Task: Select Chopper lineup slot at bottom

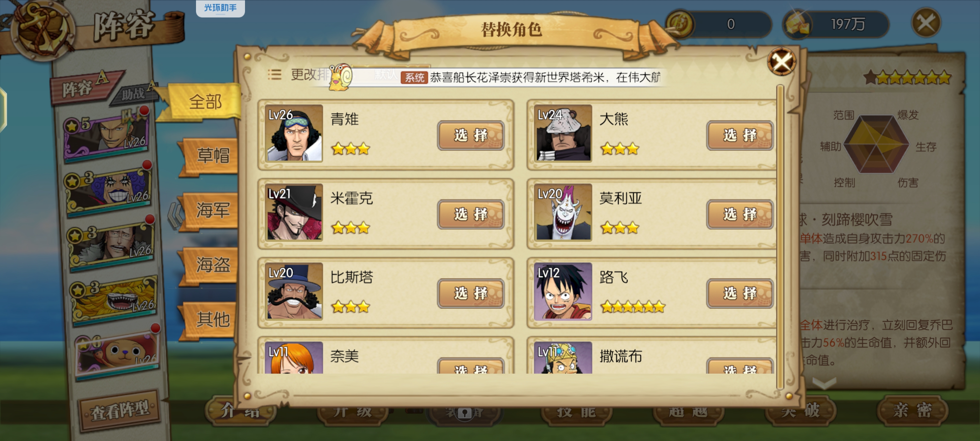Action: tap(117, 352)
